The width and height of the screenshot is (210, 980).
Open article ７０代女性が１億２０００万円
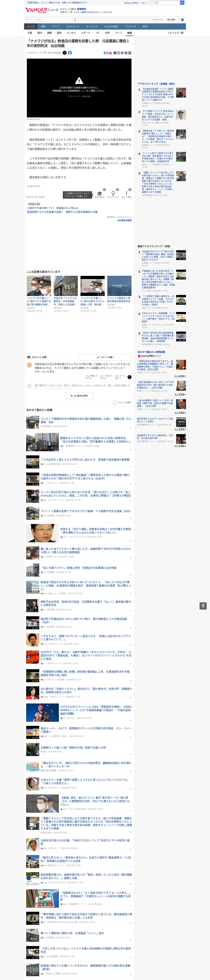coord(85,460)
